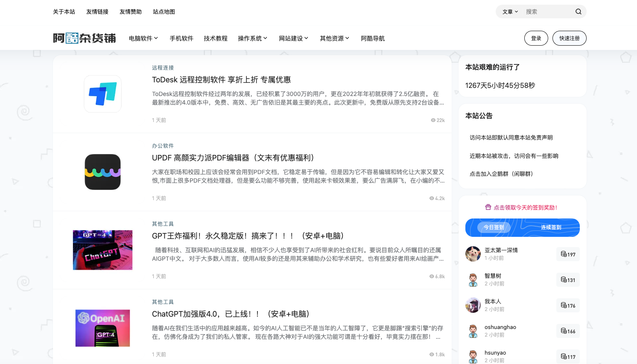The width and height of the screenshot is (637, 364).
Task: Open 阿酷导航 in the navigation
Action: (x=373, y=38)
